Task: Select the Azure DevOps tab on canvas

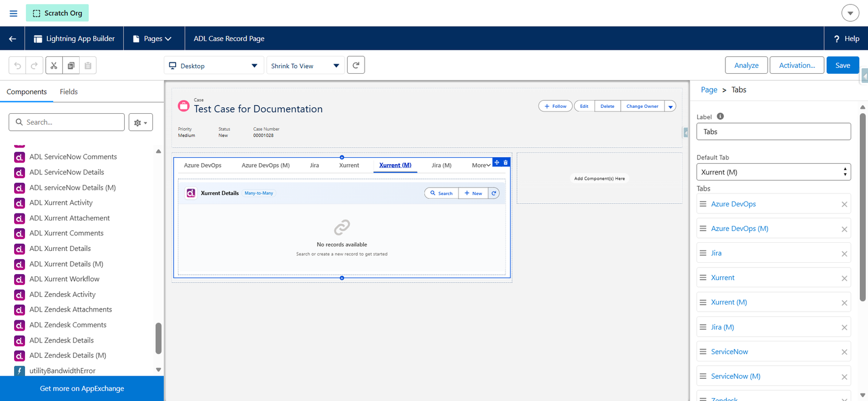Action: click(x=203, y=165)
